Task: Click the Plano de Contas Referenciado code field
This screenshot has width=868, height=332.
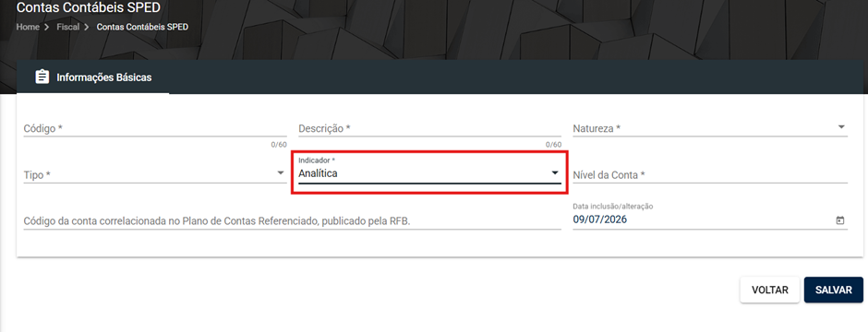Action: [x=293, y=221]
